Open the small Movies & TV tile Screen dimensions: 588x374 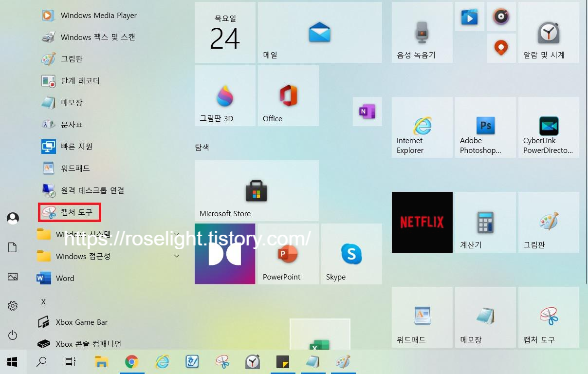(x=469, y=17)
